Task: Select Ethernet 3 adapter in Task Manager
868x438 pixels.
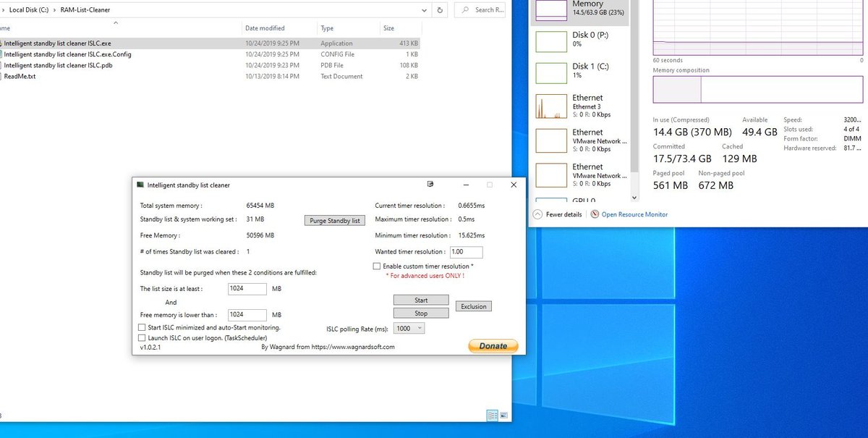Action: pos(579,106)
